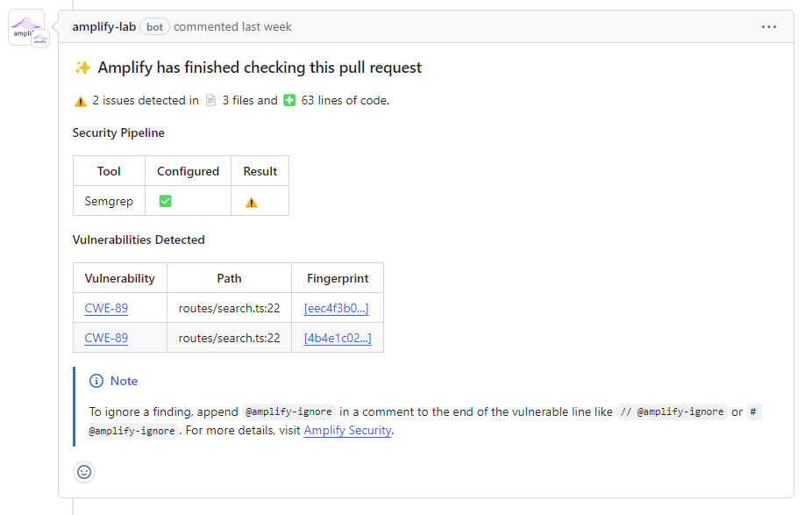The image size is (812, 515).
Task: Open the second CWE-89 vulnerability link
Action: (106, 337)
